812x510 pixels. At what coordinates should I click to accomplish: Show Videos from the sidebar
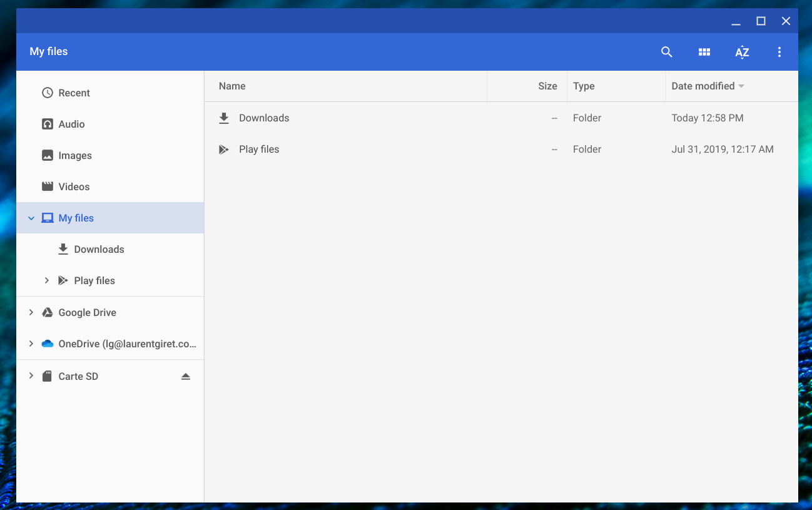pos(74,186)
